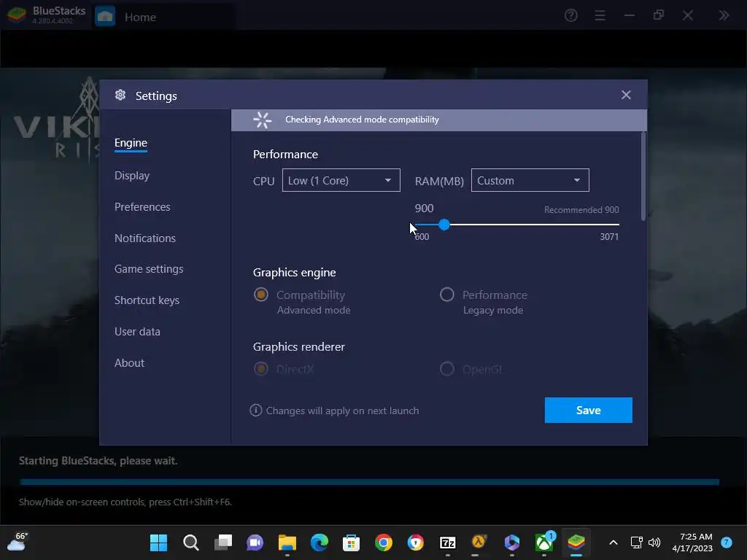Open the Shortcut keys tab
Viewport: 747px width, 560px height.
(147, 300)
